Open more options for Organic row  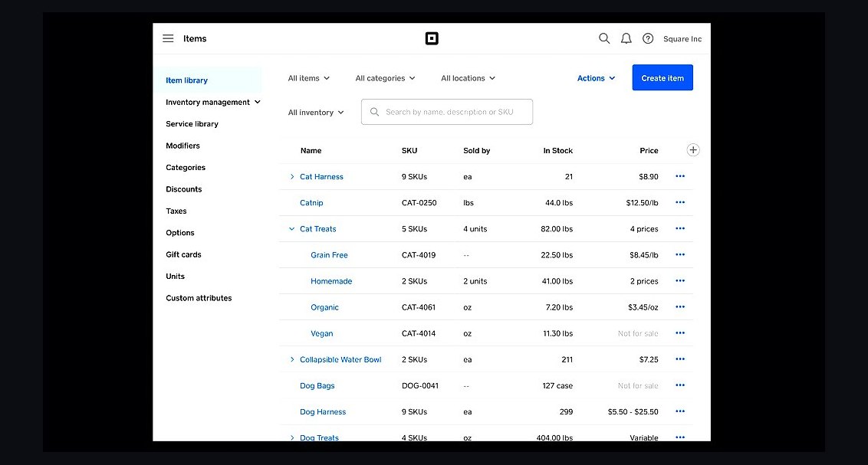[680, 307]
